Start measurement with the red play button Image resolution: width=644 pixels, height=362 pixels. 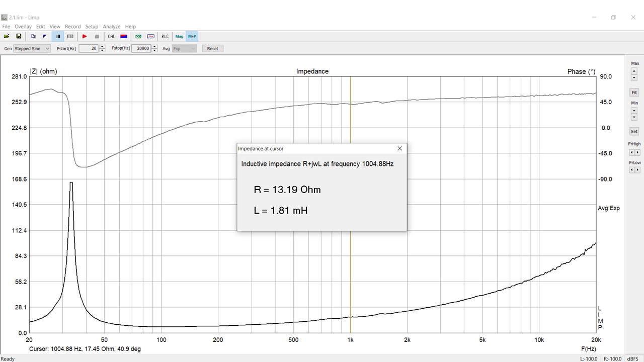(x=85, y=36)
